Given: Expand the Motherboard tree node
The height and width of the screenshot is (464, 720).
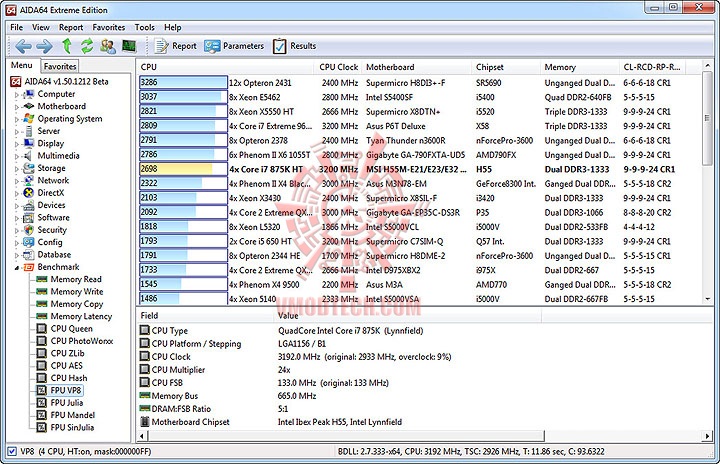Looking at the screenshot, I should tap(17, 107).
